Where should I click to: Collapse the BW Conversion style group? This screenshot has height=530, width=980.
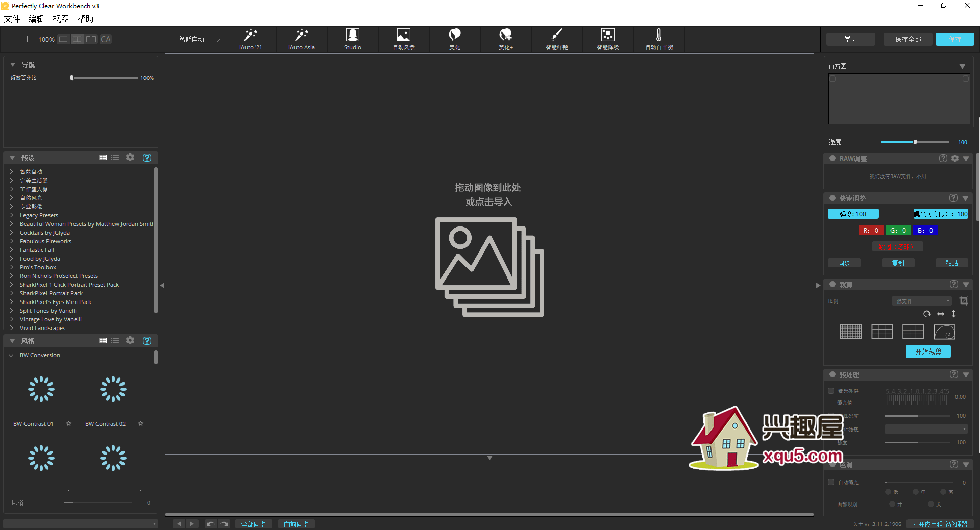point(11,355)
